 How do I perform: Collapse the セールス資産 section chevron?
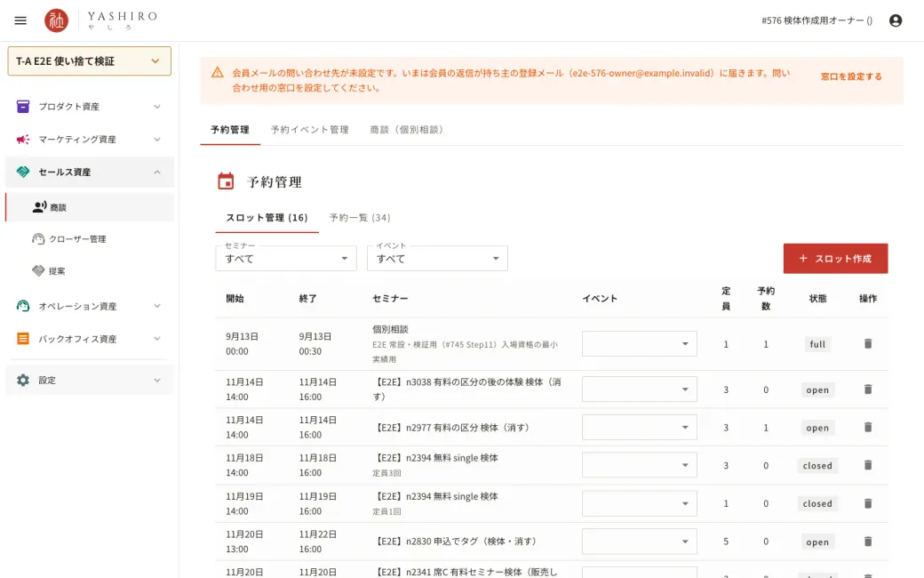tap(156, 173)
